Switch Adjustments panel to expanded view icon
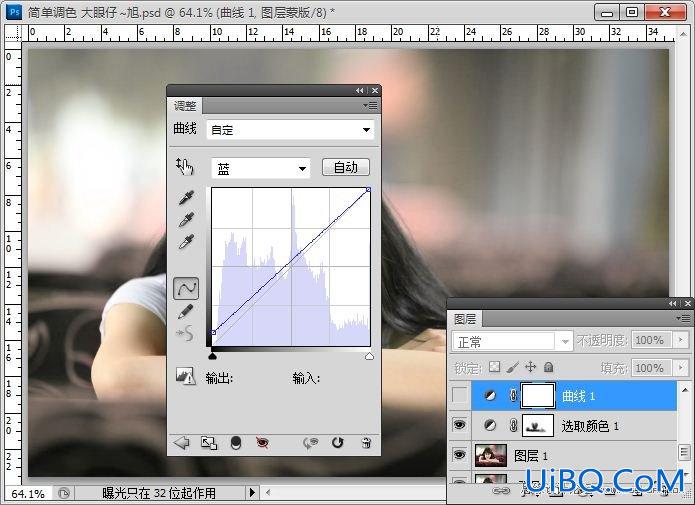 [x=209, y=442]
